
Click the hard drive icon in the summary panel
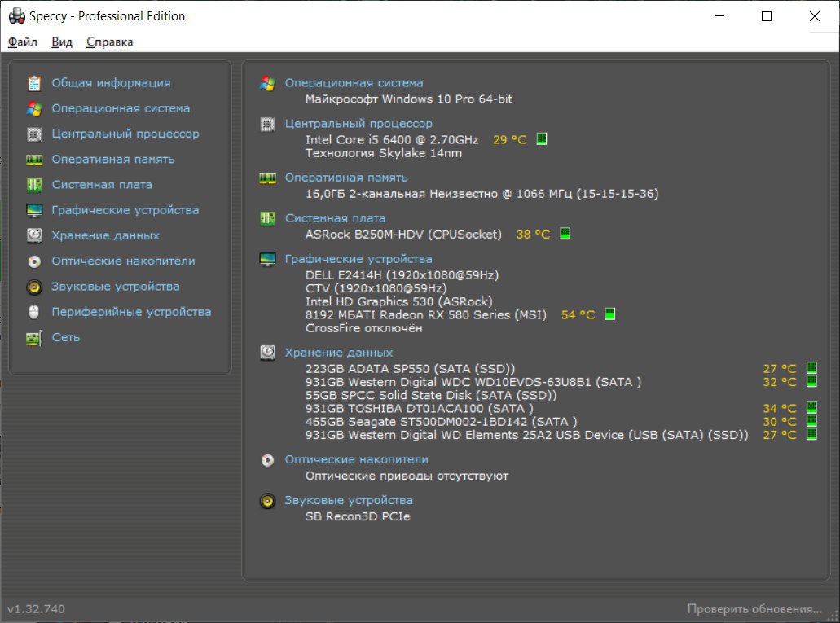(x=267, y=353)
